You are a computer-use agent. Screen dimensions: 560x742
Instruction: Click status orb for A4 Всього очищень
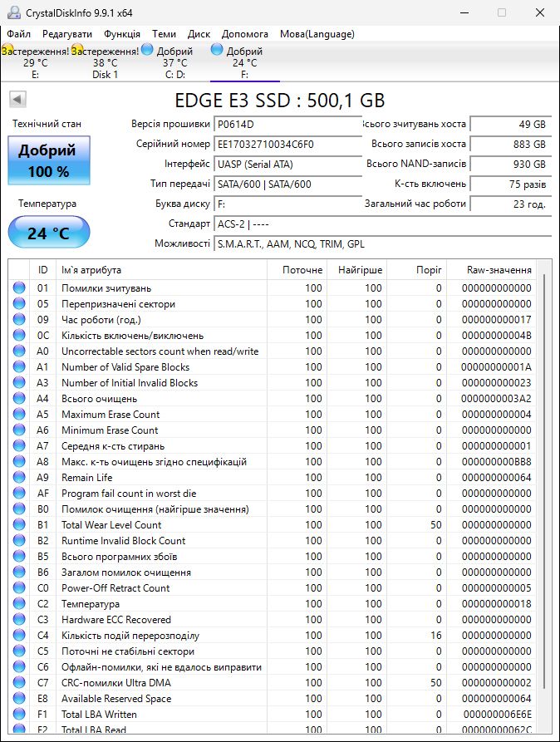pyautogui.click(x=19, y=398)
